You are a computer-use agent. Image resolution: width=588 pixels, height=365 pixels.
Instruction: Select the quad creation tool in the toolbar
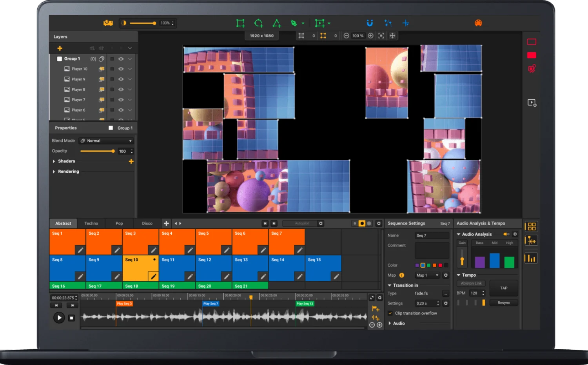click(x=240, y=23)
